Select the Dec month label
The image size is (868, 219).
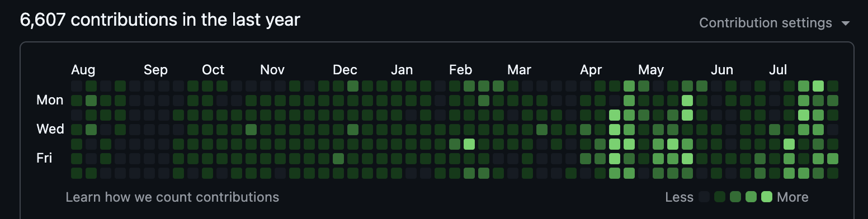click(x=345, y=70)
